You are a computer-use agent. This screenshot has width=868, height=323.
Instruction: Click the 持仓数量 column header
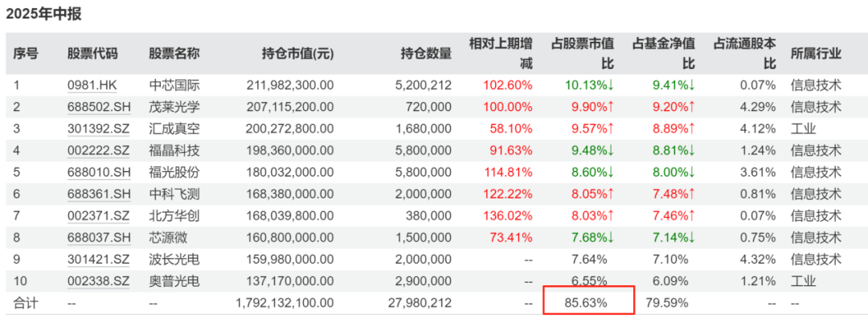tap(426, 54)
